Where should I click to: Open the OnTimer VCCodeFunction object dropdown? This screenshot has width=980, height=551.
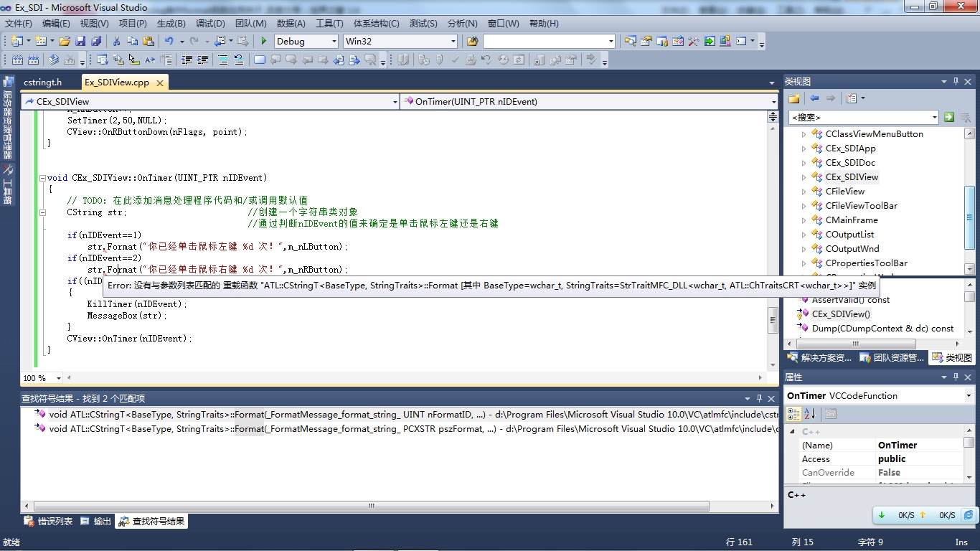969,396
